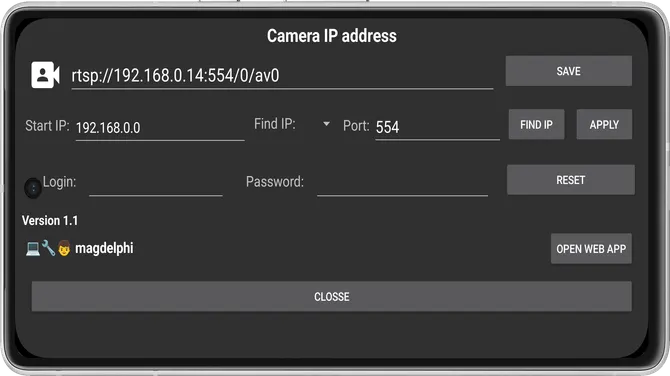This screenshot has width=670, height=376.
Task: Click the Version 1.1 label
Action: [50, 220]
